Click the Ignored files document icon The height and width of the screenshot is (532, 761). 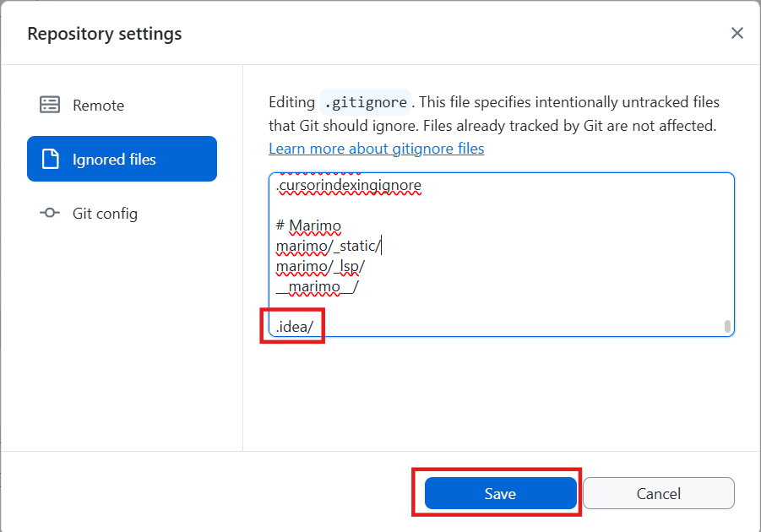[50, 159]
